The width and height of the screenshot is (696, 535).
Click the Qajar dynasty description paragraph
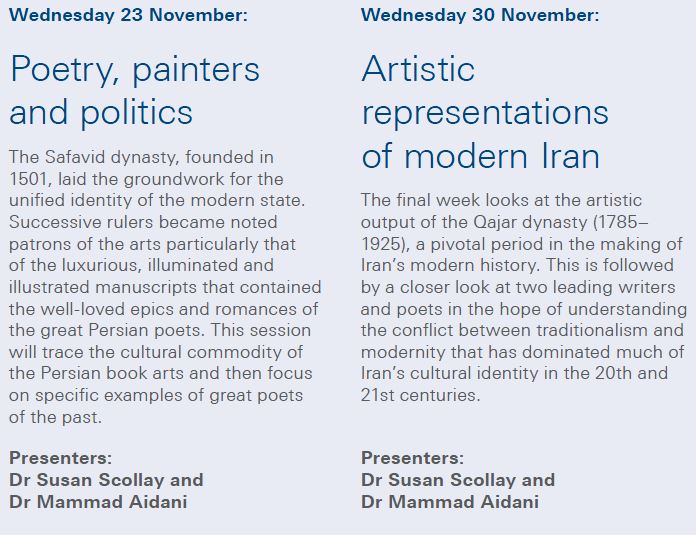[x=524, y=297]
